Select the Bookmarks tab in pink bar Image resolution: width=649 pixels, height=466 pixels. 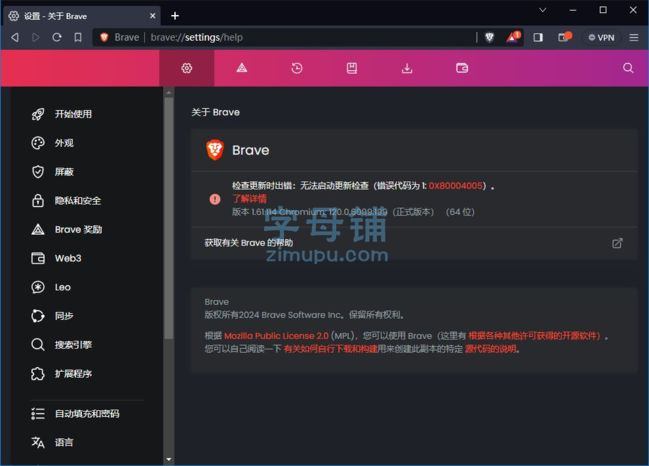[x=352, y=68]
